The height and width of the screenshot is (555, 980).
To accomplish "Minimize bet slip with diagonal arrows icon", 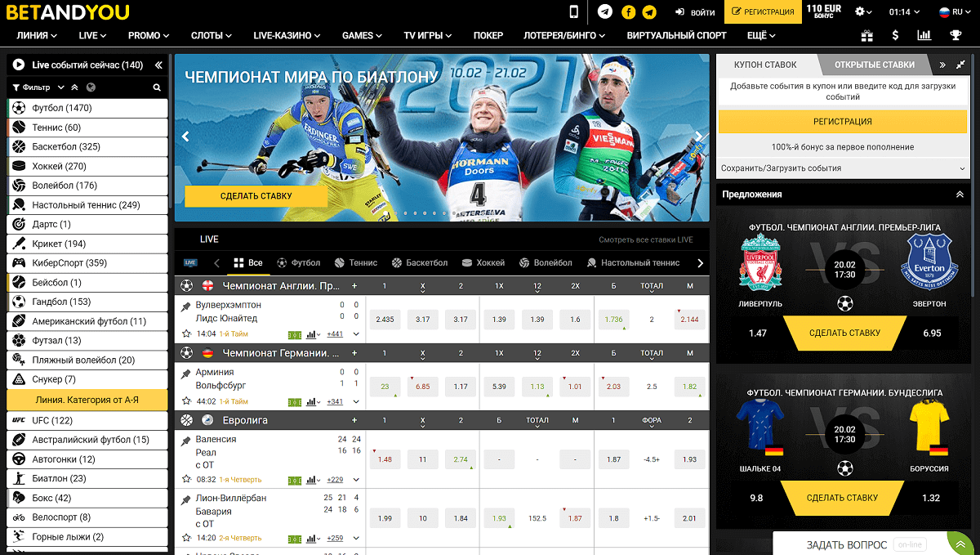I will pyautogui.click(x=961, y=65).
